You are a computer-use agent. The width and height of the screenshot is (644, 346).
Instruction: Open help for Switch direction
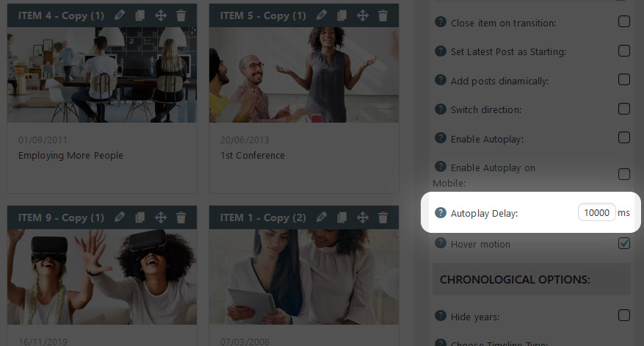coord(441,109)
